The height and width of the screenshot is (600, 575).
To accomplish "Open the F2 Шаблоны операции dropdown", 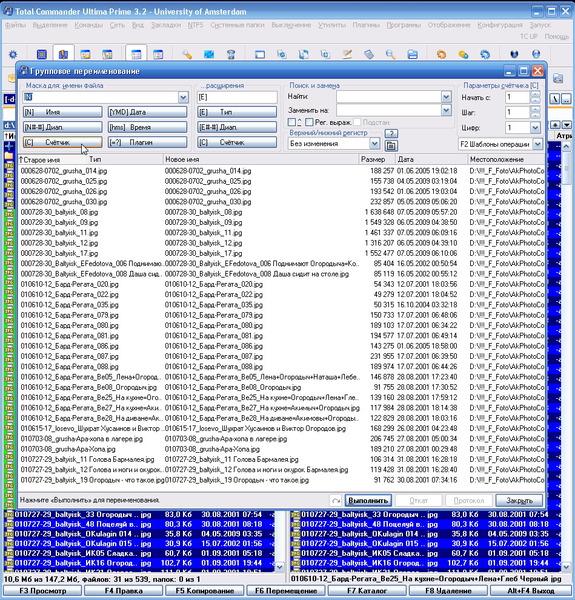I will click(538, 144).
